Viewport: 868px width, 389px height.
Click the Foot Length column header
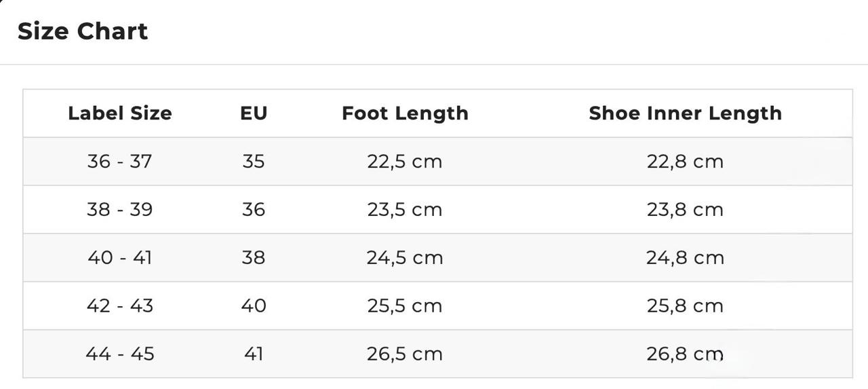[405, 113]
